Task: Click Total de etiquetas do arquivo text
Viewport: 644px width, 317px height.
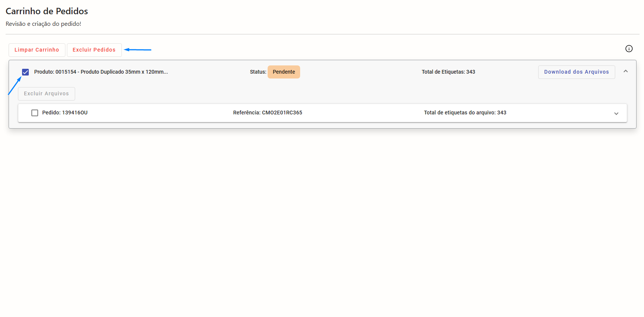Action: coord(465,113)
